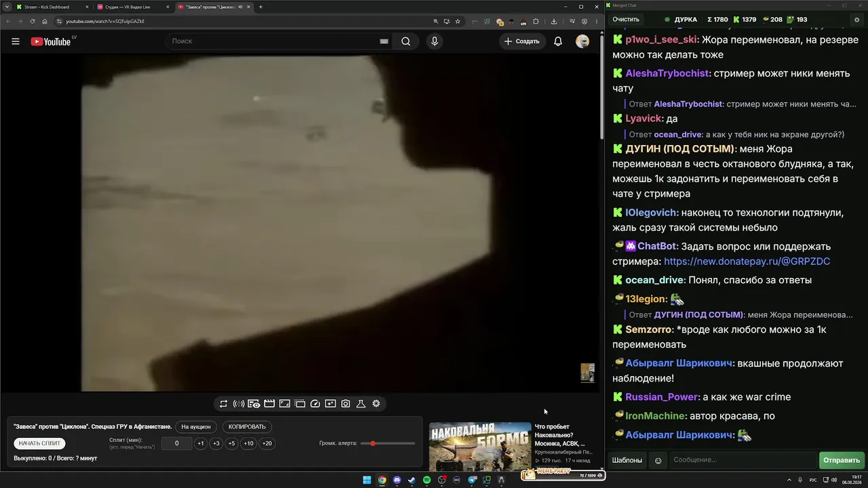Open Discord from the taskbar
The image size is (868, 488).
pyautogui.click(x=397, y=480)
